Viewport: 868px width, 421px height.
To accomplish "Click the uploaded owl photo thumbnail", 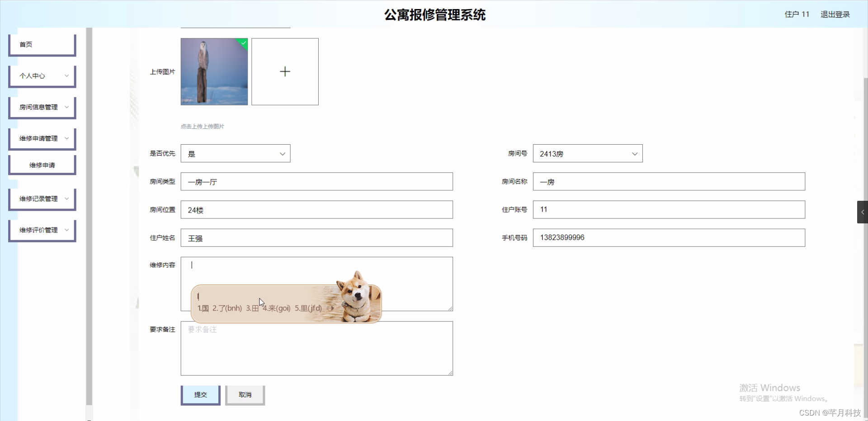I will click(214, 71).
